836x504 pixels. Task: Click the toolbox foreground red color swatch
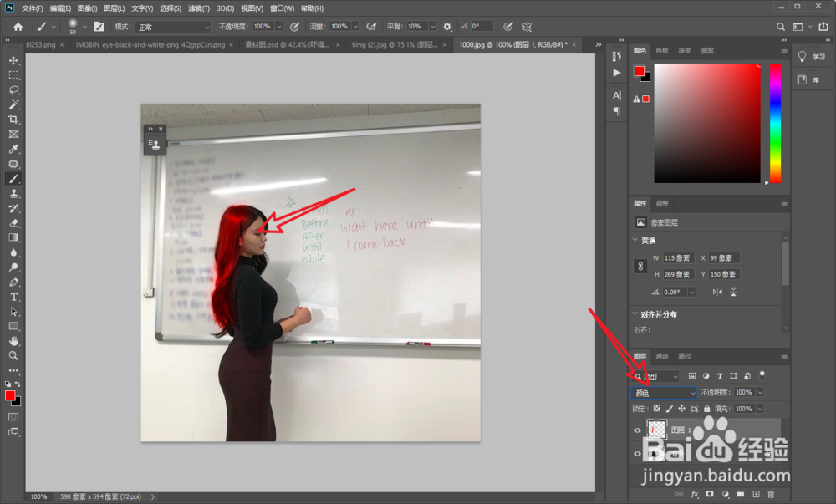(9, 395)
